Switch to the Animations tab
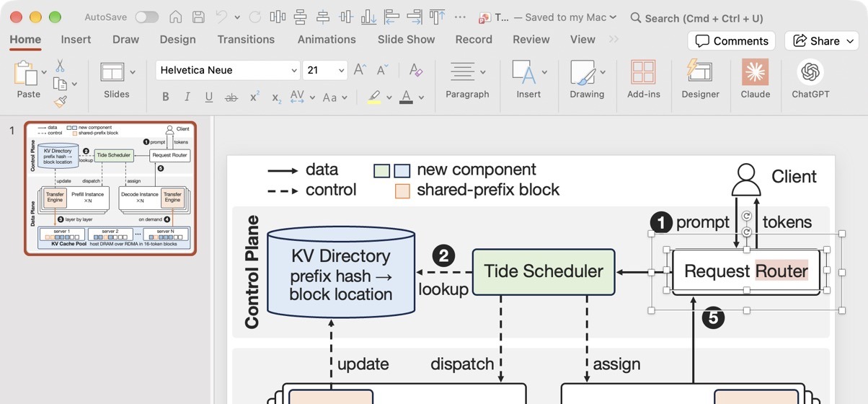 click(327, 40)
